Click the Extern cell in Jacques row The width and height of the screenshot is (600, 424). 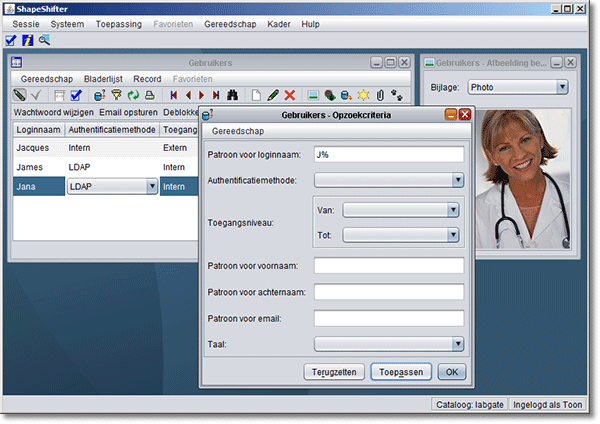coord(179,148)
